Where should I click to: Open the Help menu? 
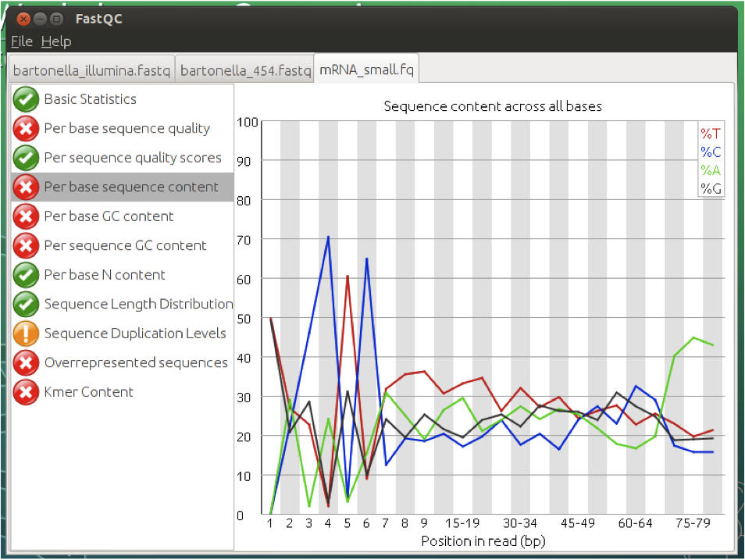56,41
